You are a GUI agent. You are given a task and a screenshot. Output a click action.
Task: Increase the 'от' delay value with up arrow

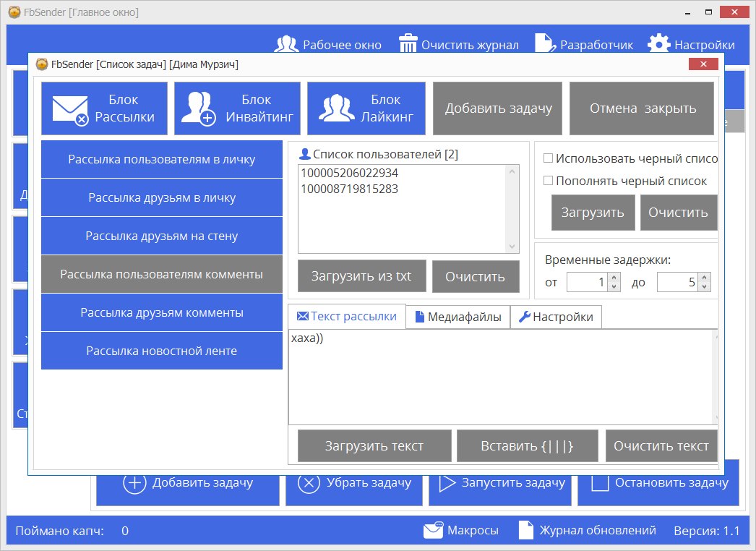pos(614,278)
